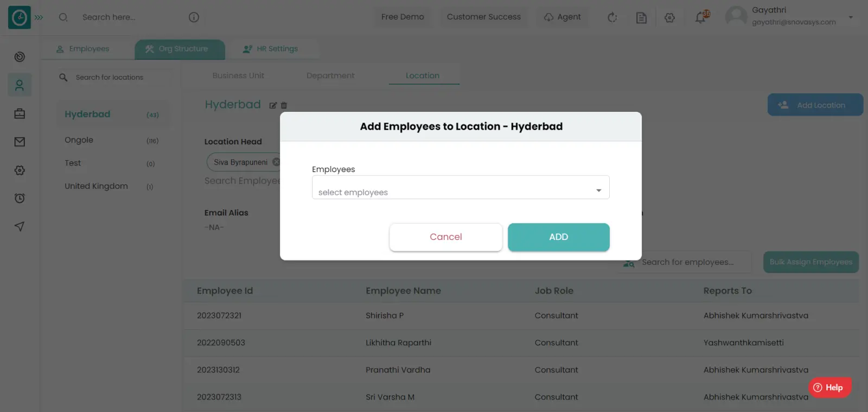Open the Department sub-tab
The image size is (868, 412).
click(x=330, y=75)
